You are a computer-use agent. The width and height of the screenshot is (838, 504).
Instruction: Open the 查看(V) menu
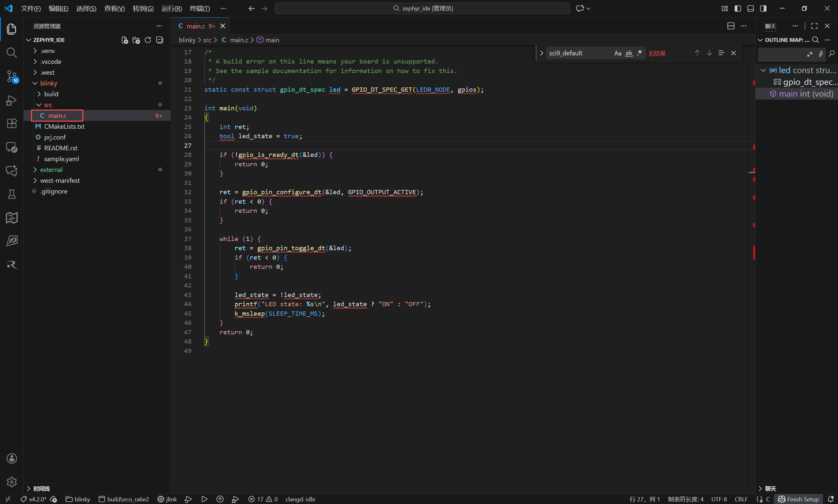(114, 9)
